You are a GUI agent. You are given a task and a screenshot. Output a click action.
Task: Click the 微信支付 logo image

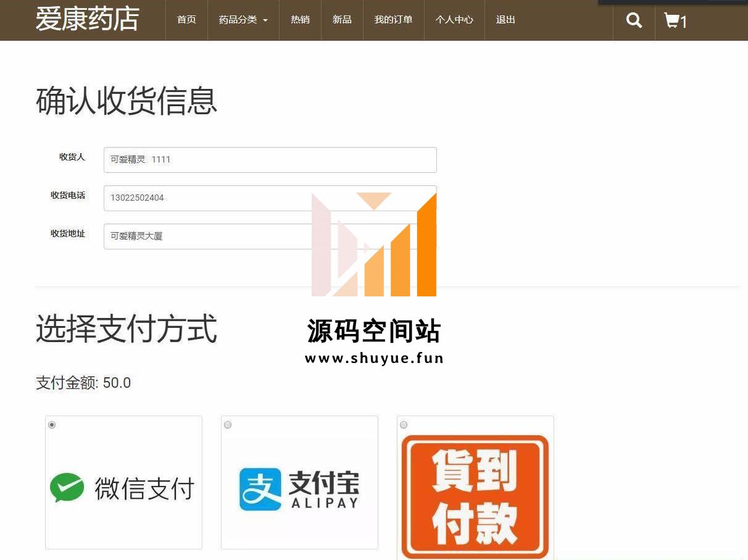click(x=123, y=488)
